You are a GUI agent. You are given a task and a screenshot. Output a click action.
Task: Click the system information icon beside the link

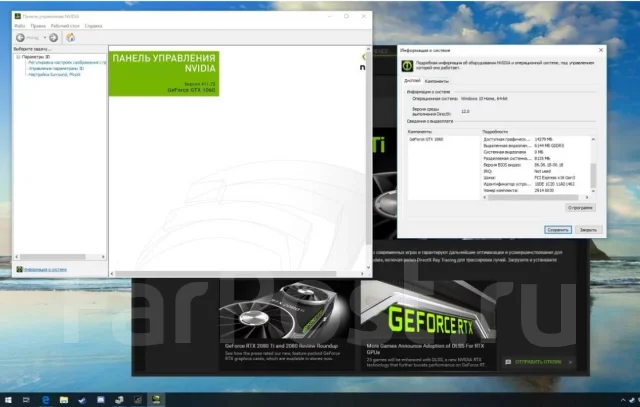[x=19, y=269]
